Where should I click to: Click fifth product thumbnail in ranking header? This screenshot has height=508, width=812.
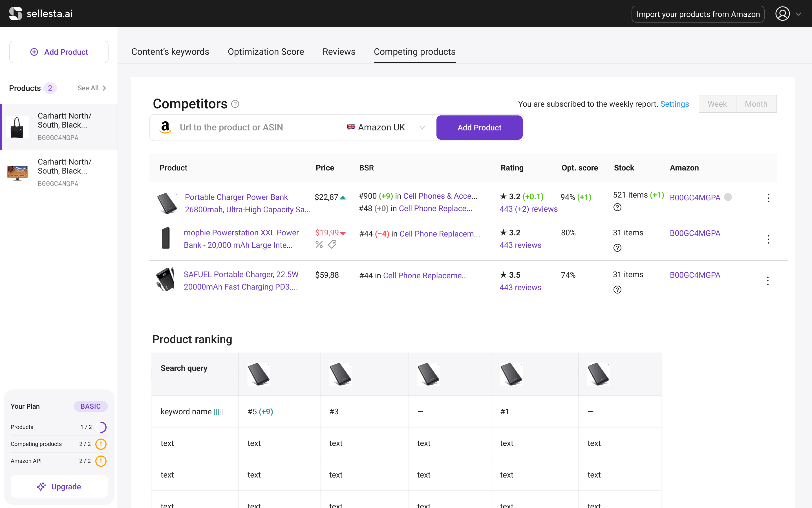pyautogui.click(x=598, y=374)
